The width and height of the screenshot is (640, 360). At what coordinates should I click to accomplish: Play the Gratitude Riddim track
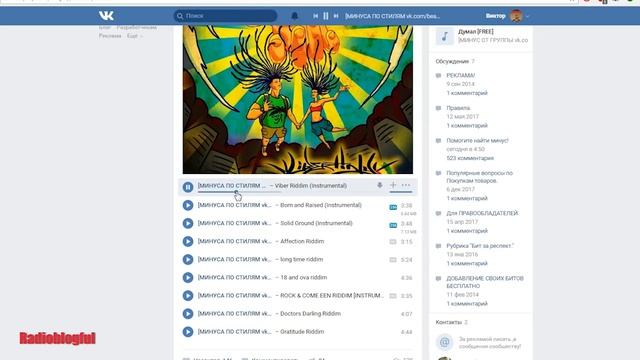[x=188, y=332]
